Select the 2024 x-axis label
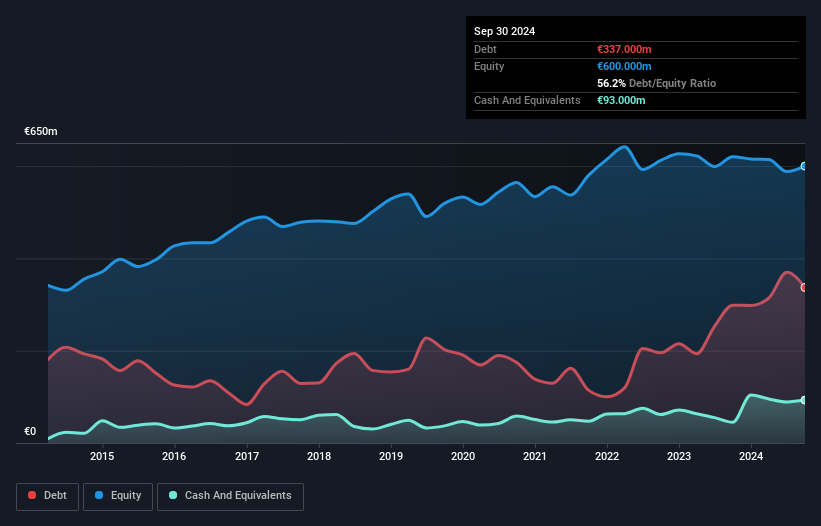 click(751, 457)
